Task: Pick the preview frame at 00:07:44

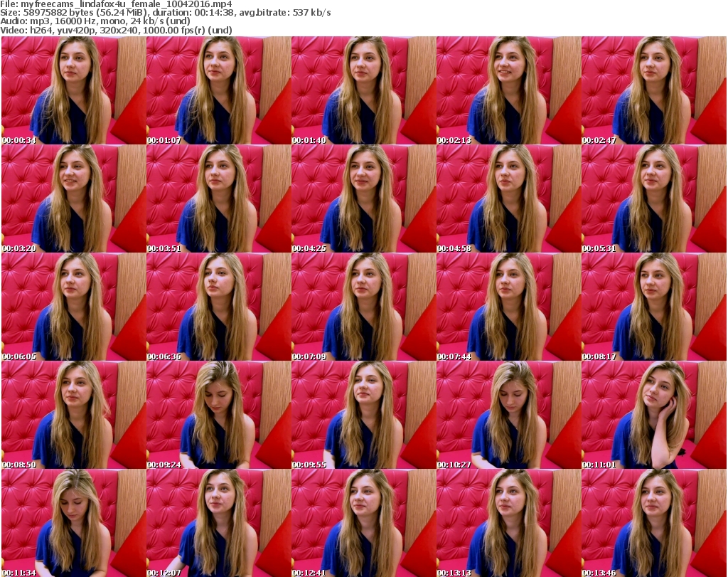Action: pos(509,307)
